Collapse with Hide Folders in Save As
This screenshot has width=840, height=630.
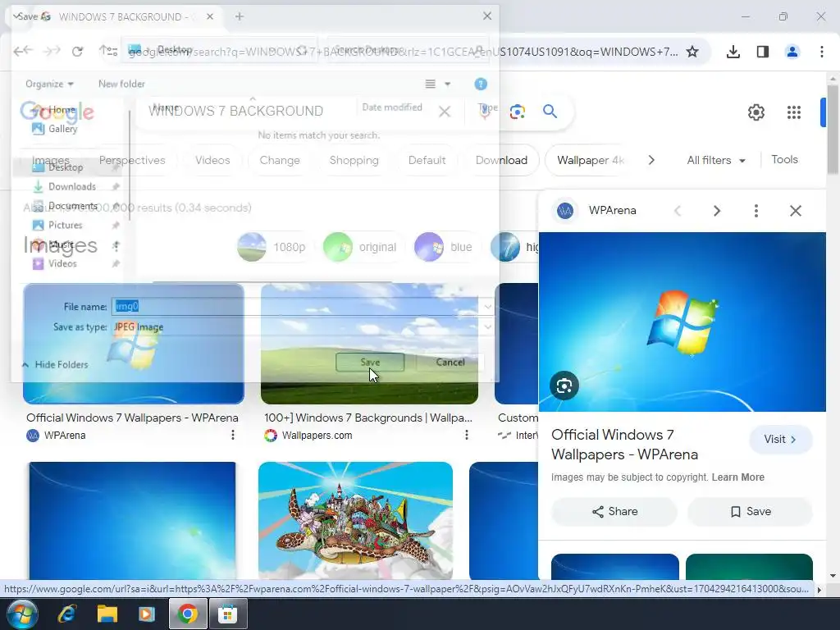point(55,364)
